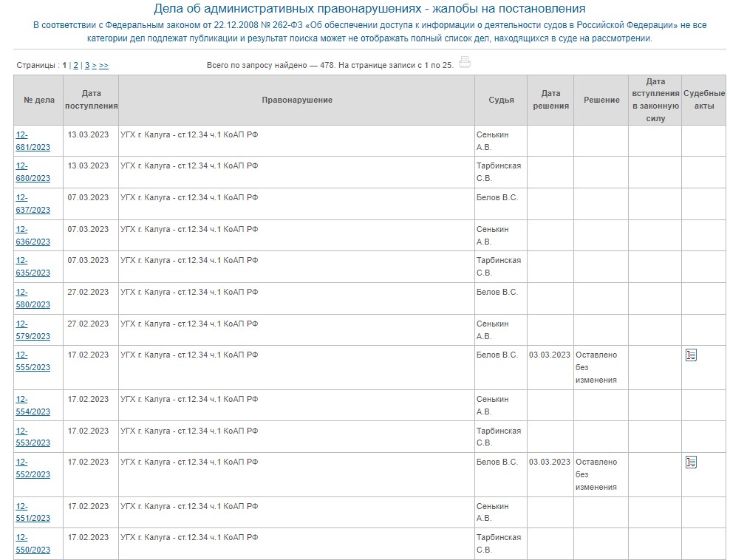Click the printer icon above the table

click(x=464, y=63)
